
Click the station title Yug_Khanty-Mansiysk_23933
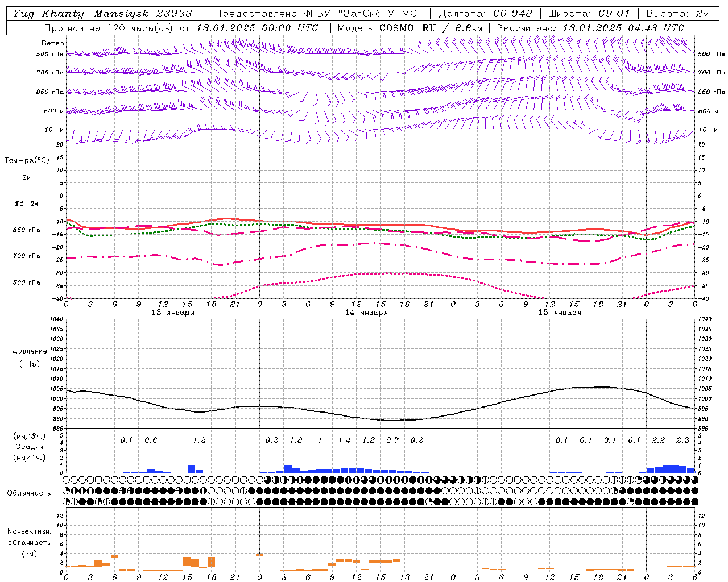point(102,14)
